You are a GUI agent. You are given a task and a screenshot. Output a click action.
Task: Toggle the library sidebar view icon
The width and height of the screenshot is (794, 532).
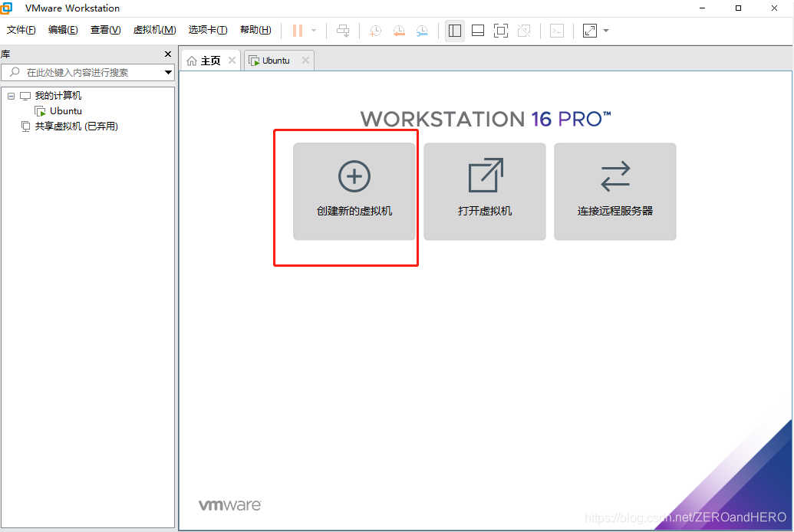[455, 31]
